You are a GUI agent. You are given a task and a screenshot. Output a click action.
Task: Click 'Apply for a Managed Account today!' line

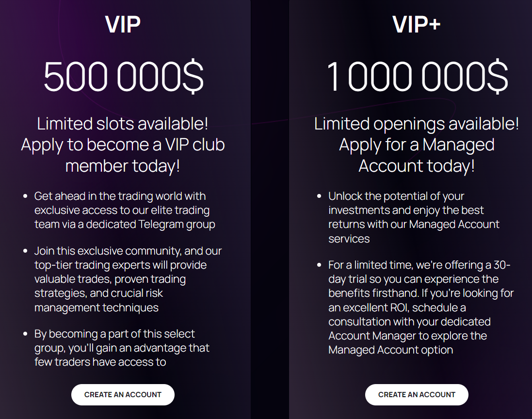[x=417, y=155]
